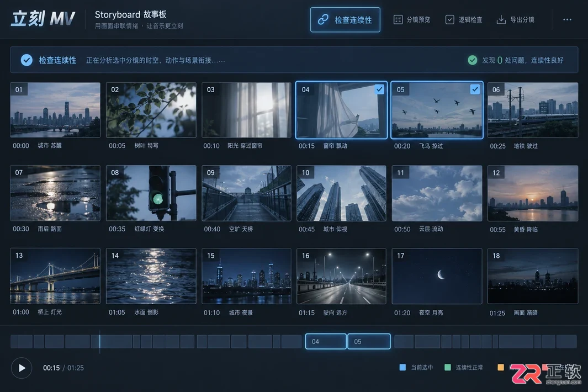The image size is (588, 392).
Task: Click the 立刻 MV logo
Action: coord(43,19)
